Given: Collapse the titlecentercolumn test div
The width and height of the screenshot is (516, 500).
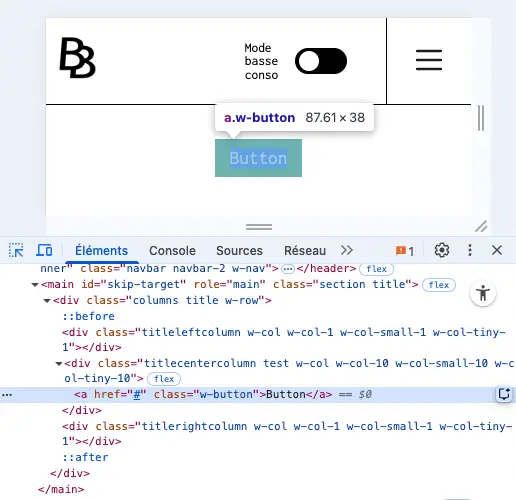Looking at the screenshot, I should [x=59, y=364].
